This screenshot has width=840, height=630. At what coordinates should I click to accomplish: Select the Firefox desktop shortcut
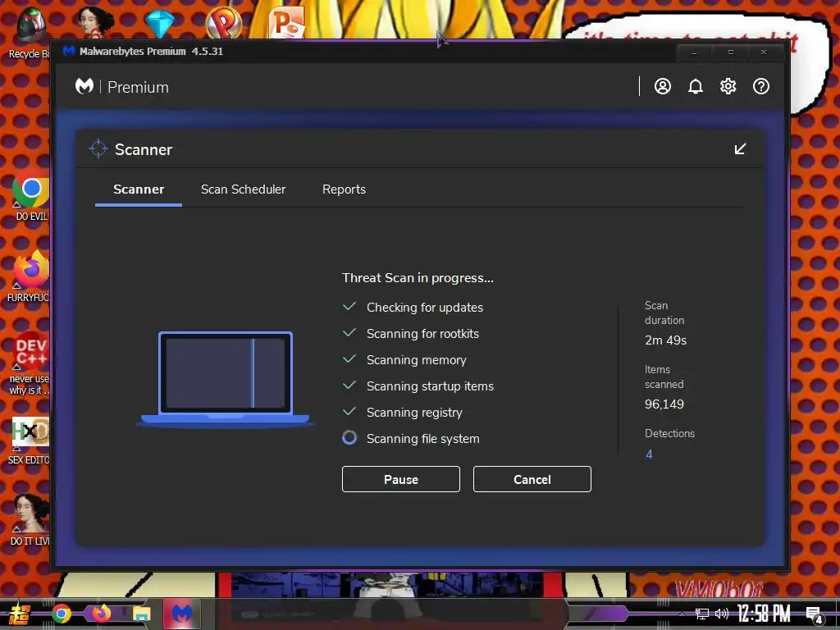30,277
